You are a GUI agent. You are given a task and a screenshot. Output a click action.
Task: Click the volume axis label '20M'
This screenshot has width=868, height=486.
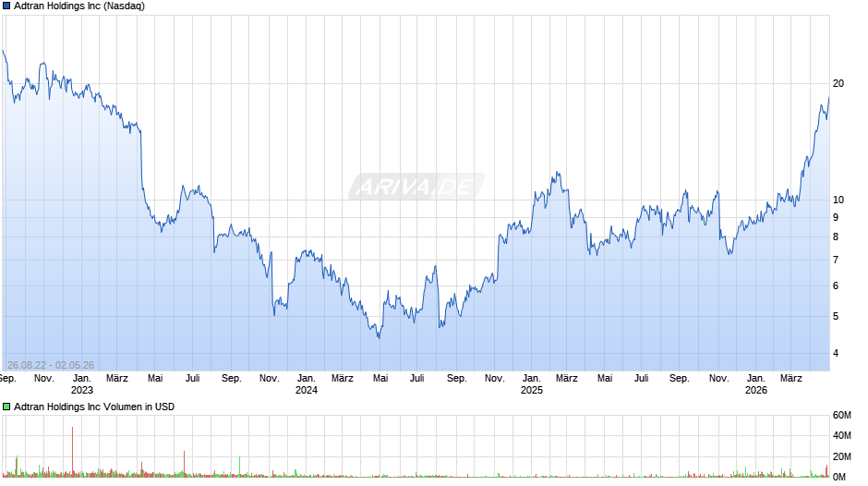(841, 456)
